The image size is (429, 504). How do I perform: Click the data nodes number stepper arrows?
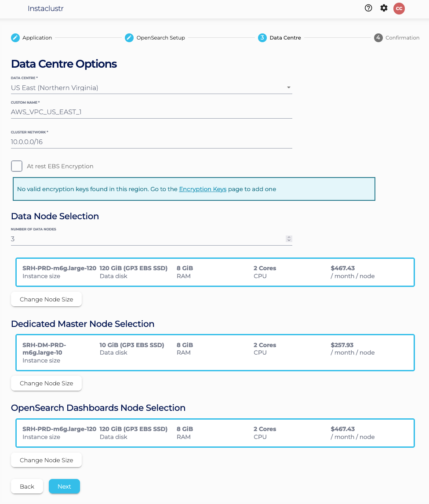click(x=289, y=239)
